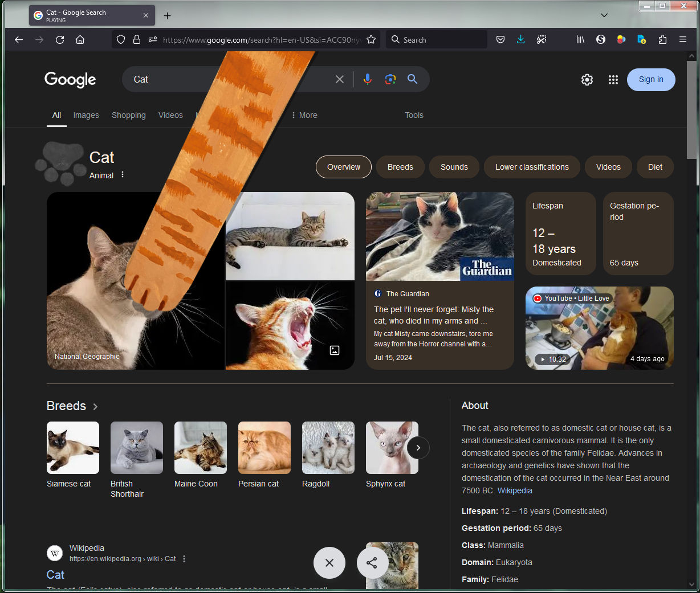
Task: Search by image with Google Lens
Action: pyautogui.click(x=390, y=79)
